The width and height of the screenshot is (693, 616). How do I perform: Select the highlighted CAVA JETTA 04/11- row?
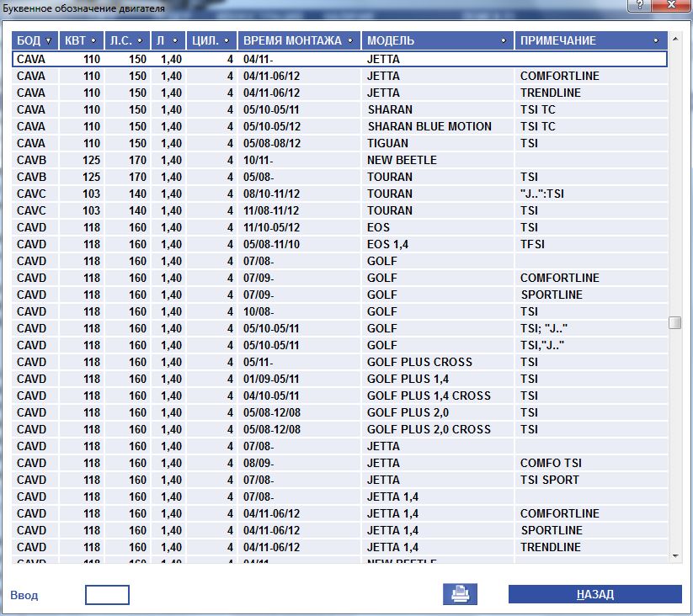pyautogui.click(x=339, y=59)
